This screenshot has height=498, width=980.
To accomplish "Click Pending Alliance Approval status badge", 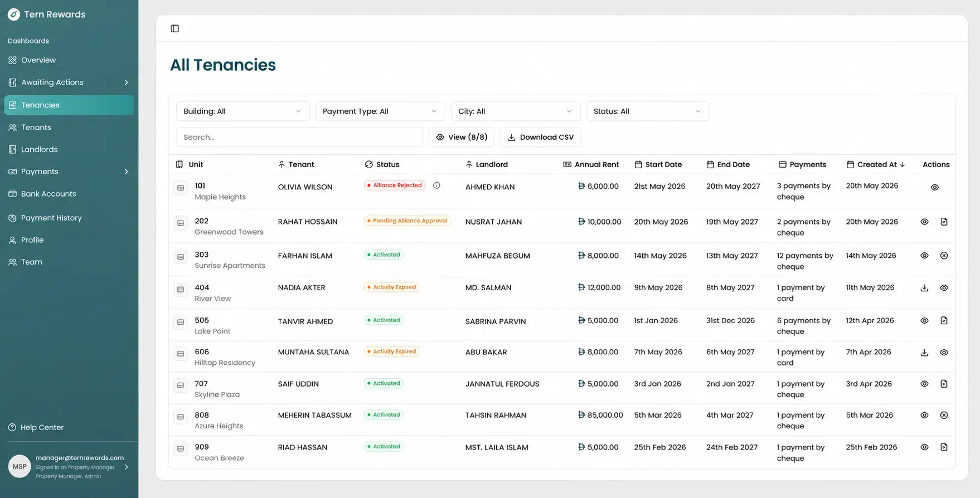I will tap(407, 221).
